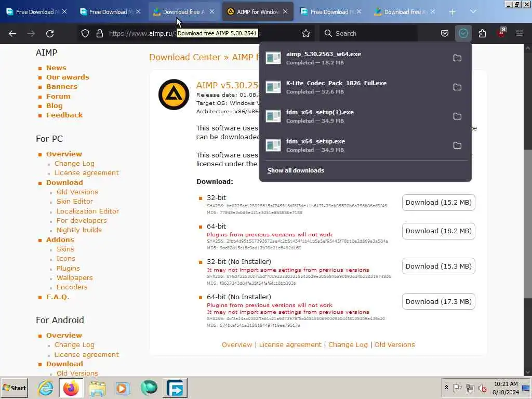This screenshot has width=532, height=399.
Task: Open the F.A.Q. link
Action: [x=58, y=297]
